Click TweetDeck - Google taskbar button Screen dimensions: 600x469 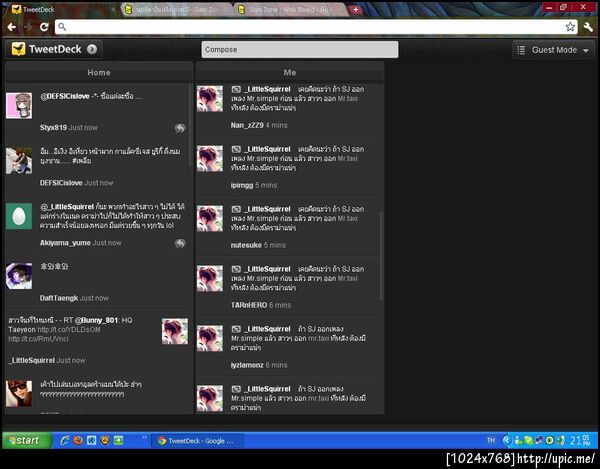197,441
